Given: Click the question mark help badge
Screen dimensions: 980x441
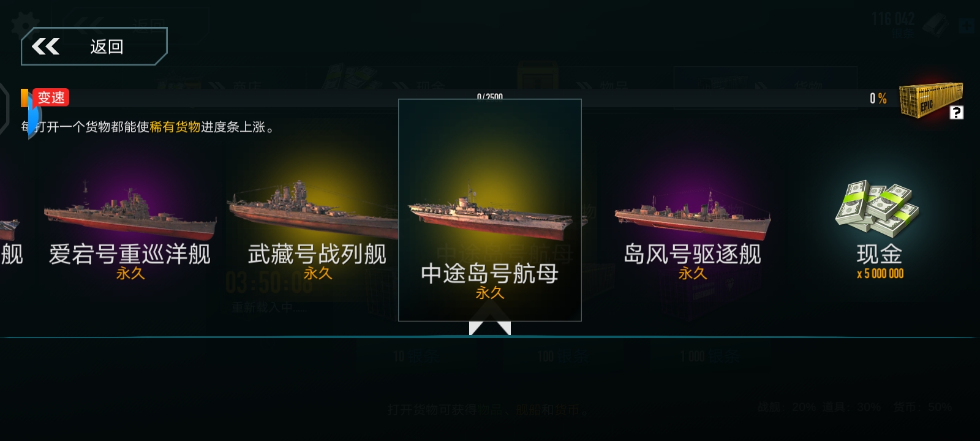Looking at the screenshot, I should click(957, 113).
